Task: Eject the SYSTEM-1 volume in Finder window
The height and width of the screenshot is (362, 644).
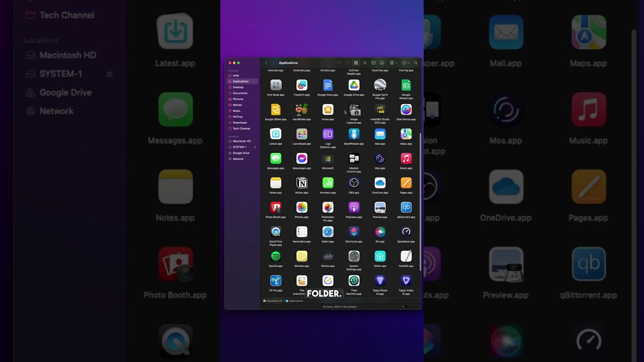Action: pos(255,147)
